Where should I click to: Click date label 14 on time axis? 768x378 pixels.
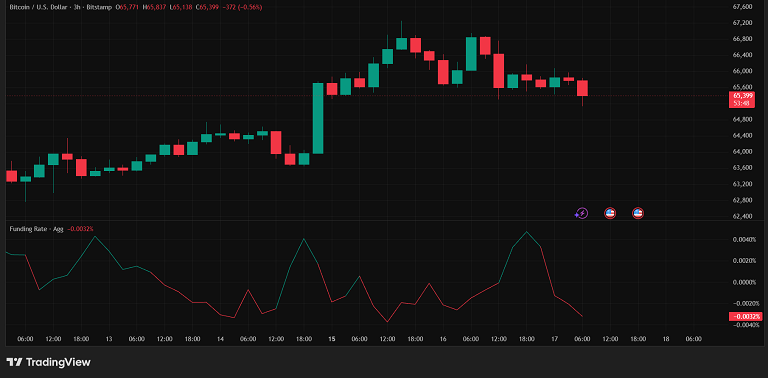pos(220,339)
